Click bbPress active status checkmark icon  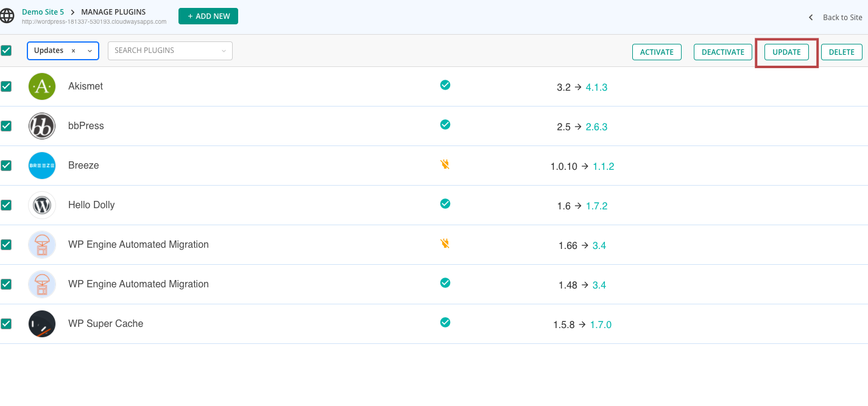445,125
